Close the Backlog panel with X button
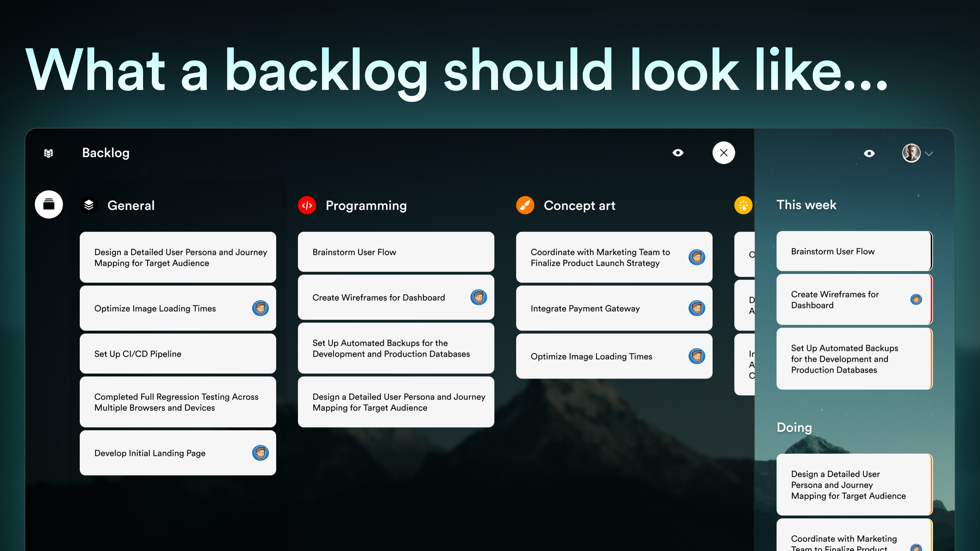 [724, 153]
